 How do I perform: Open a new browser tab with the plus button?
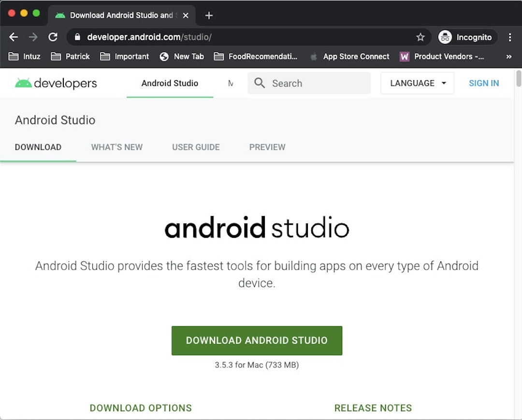point(208,15)
